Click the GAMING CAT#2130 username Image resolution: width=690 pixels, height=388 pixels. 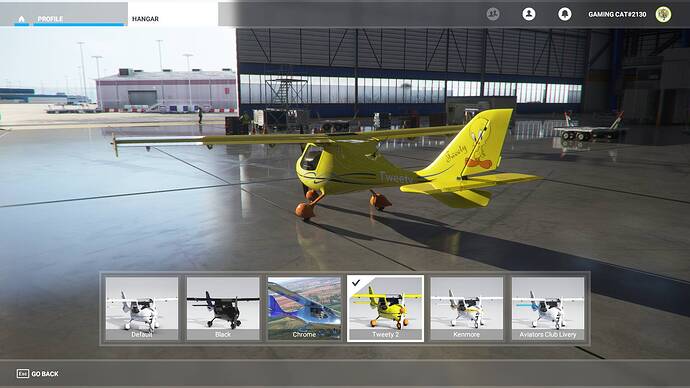coord(617,15)
